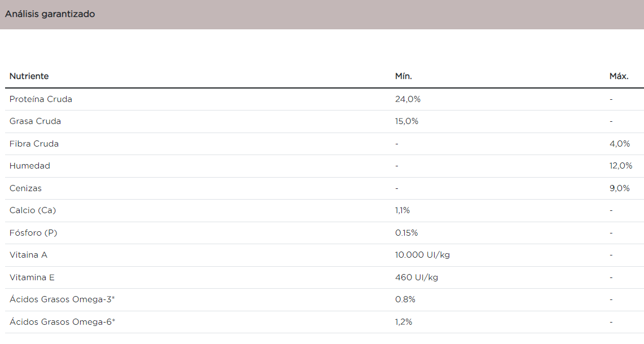The height and width of the screenshot is (344, 644).
Task: Select the Grasa Cruda row label
Action: click(35, 121)
